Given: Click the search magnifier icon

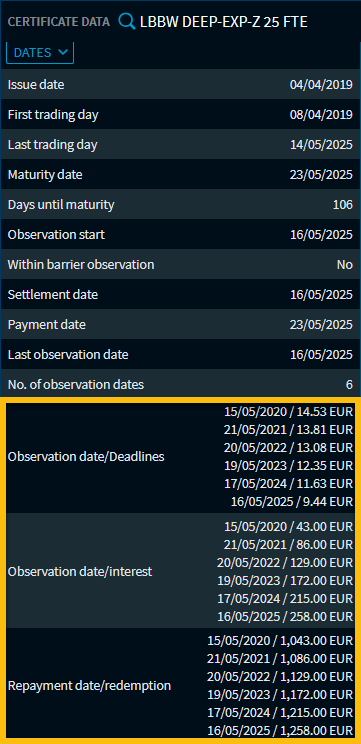Looking at the screenshot, I should tap(127, 21).
